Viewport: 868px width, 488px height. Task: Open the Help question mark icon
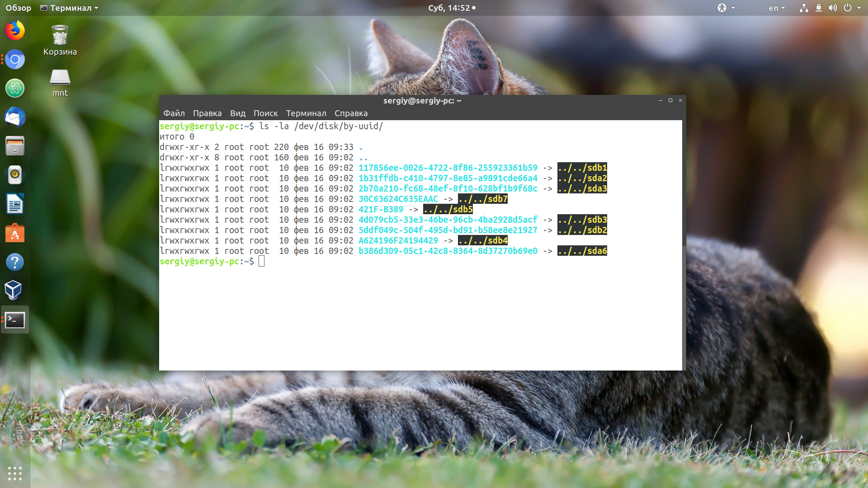click(15, 262)
